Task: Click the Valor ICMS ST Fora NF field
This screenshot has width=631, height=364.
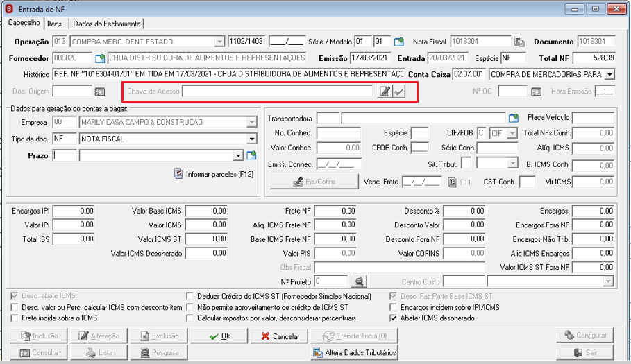Action: 594,267
